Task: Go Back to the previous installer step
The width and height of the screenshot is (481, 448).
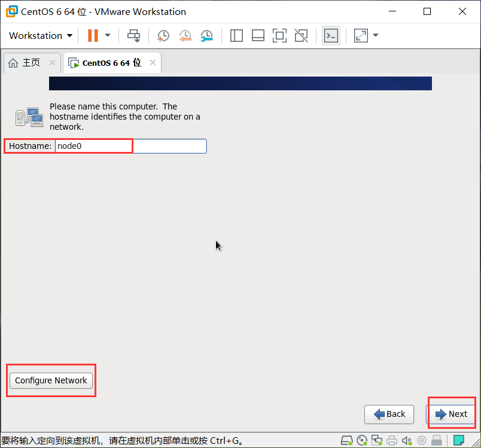Action: [389, 415]
